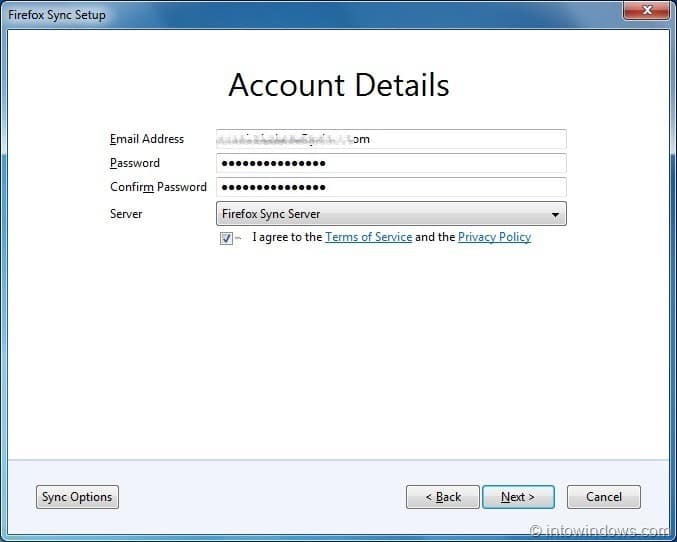
Task: Click the Firefox Sync Setup title text
Action: 57,15
